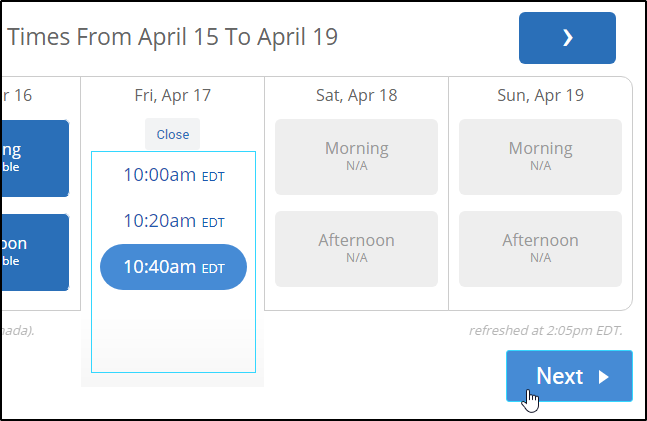
Task: Click empty space below the 10:40am slot
Action: [x=173, y=335]
